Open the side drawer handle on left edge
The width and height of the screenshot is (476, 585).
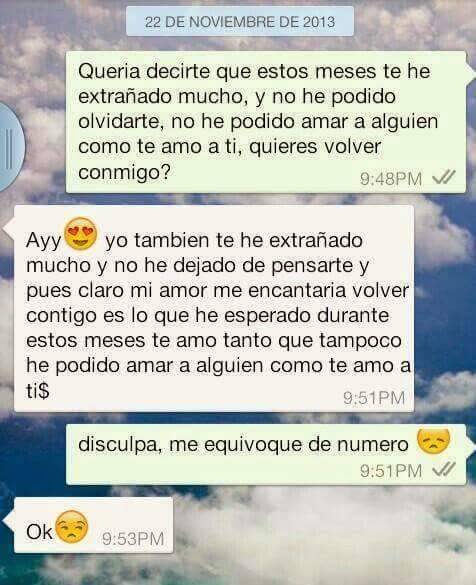click(10, 147)
